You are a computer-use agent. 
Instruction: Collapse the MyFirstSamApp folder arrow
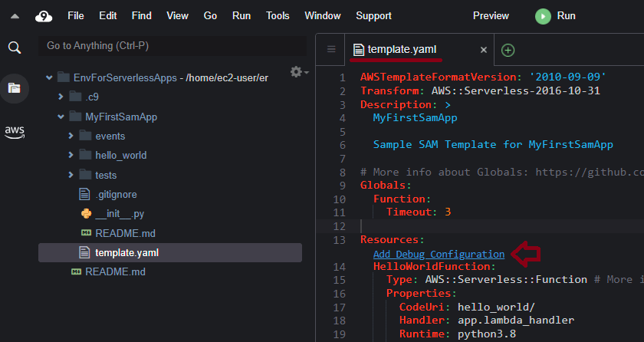tap(61, 117)
